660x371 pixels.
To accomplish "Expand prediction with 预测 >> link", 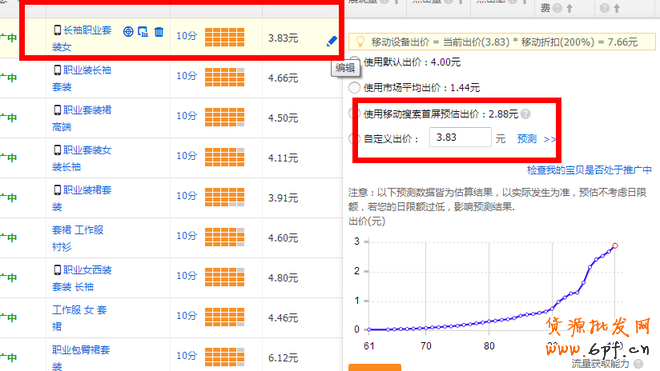I will click(536, 139).
